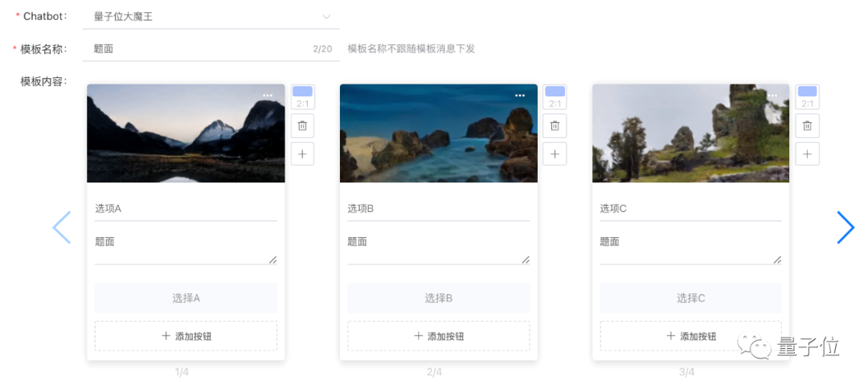This screenshot has width=868, height=385.
Task: Edit the 题面 description under 选项C
Action: point(691,248)
